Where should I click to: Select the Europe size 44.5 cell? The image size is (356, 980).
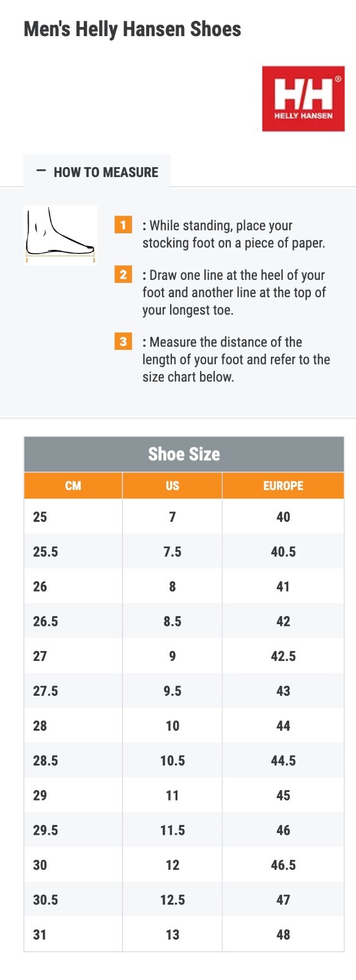[283, 760]
